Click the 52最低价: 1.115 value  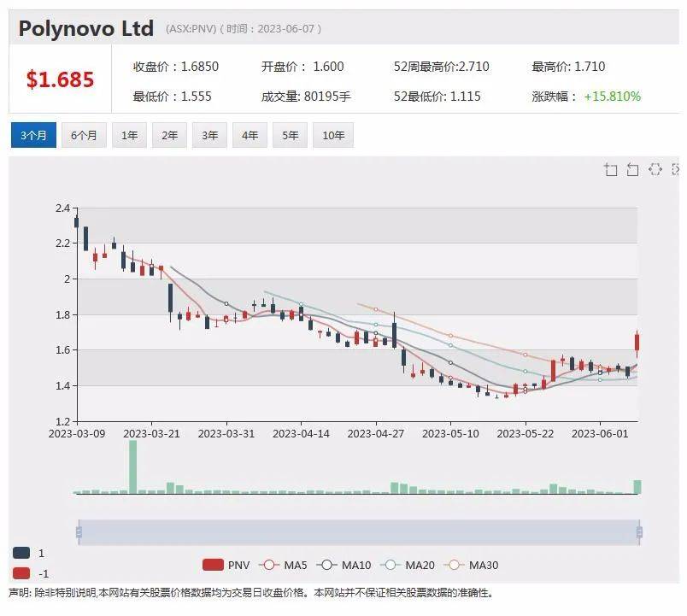pyautogui.click(x=437, y=97)
